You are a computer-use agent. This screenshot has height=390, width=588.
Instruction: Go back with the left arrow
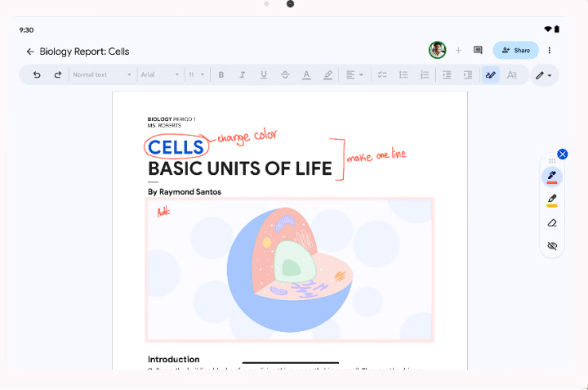(x=30, y=52)
